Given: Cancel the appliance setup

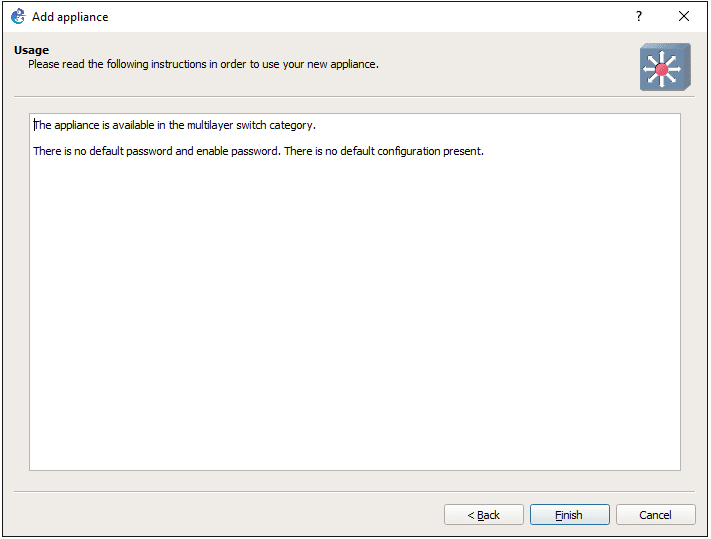Looking at the screenshot, I should pos(655,515).
